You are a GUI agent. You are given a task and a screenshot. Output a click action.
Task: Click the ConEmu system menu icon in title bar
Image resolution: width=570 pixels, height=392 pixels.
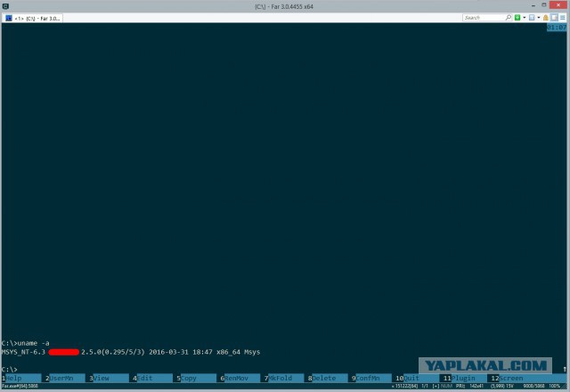tap(5, 6)
